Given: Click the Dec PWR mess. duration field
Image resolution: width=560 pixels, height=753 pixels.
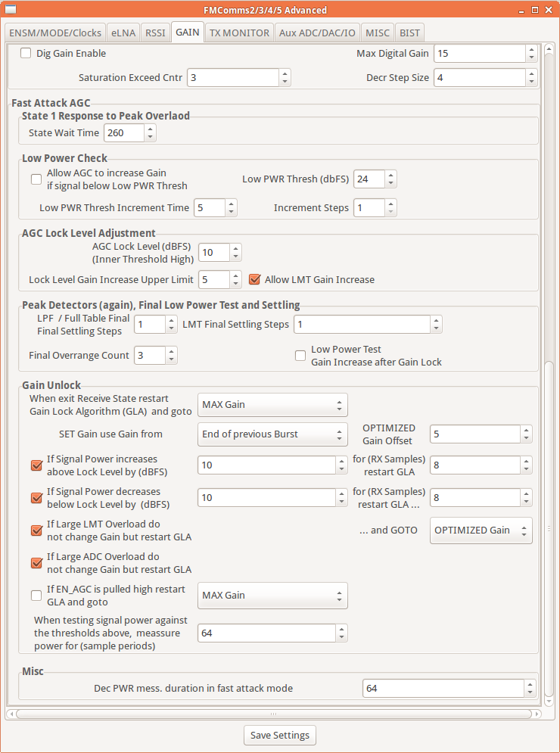Looking at the screenshot, I should 443,688.
